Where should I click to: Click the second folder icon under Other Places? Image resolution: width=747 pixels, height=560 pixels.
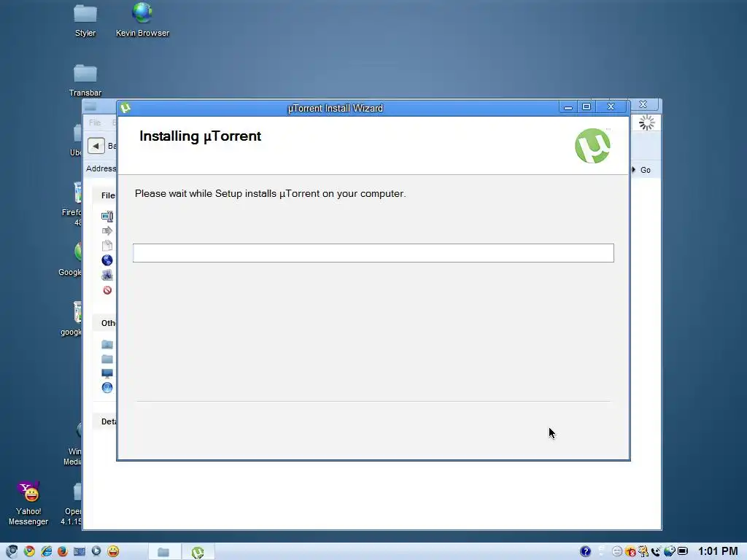107,359
